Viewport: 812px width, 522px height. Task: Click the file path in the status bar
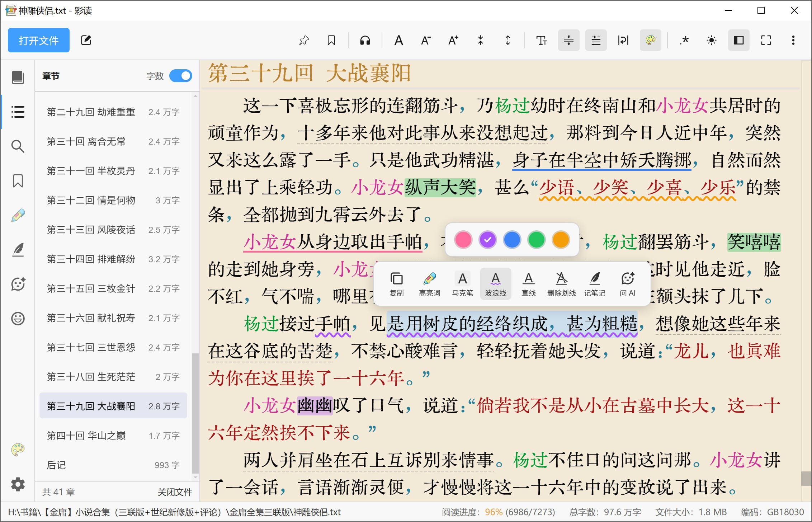click(x=174, y=512)
